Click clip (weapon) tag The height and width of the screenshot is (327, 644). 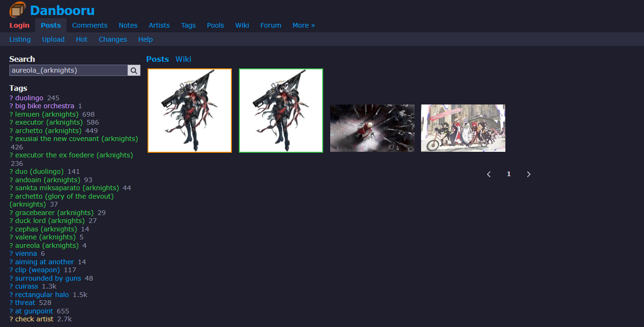click(37, 270)
